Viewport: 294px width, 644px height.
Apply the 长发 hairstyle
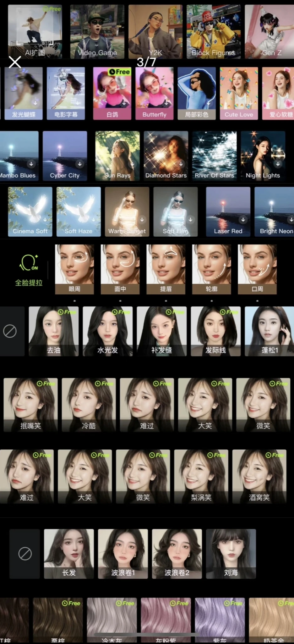[69, 554]
